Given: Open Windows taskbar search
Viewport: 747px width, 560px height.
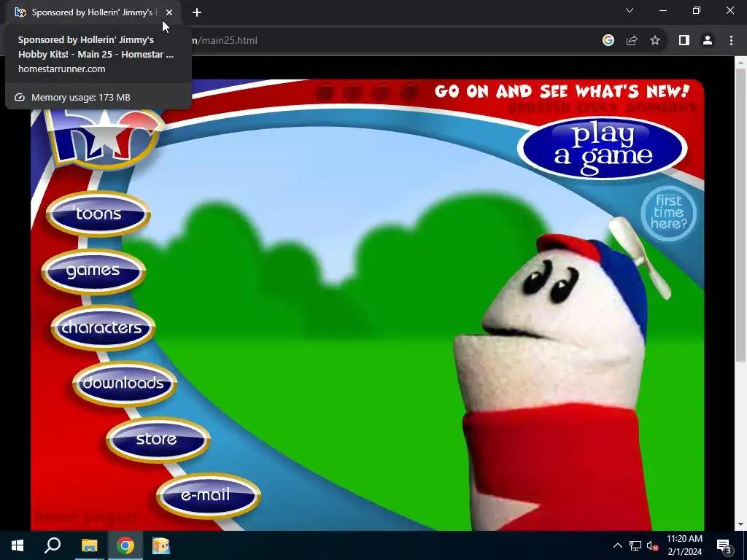Looking at the screenshot, I should point(53,545).
